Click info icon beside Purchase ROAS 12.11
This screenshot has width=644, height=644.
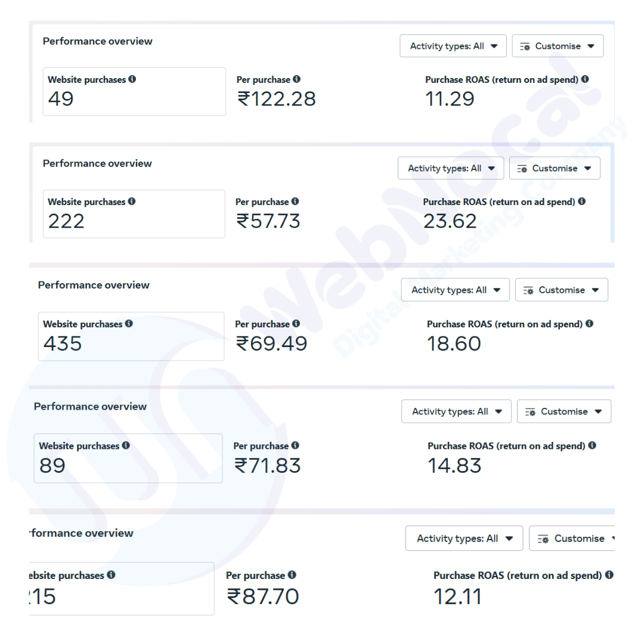[609, 575]
